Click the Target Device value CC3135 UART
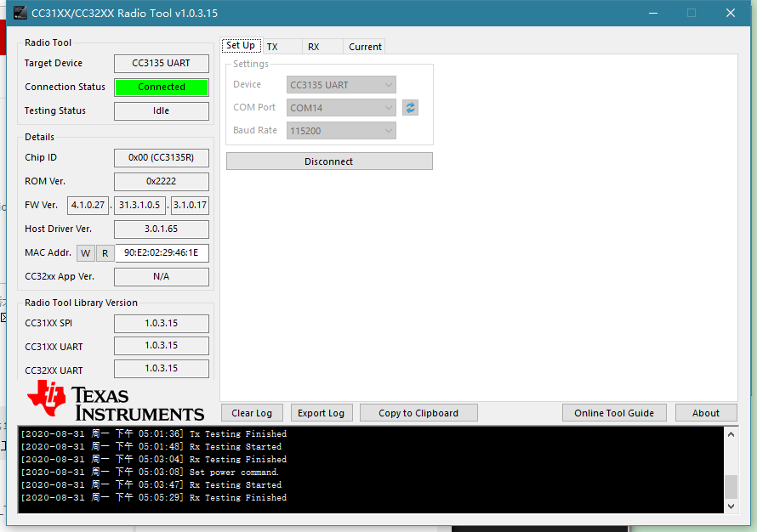This screenshot has height=532, width=757. [x=162, y=63]
